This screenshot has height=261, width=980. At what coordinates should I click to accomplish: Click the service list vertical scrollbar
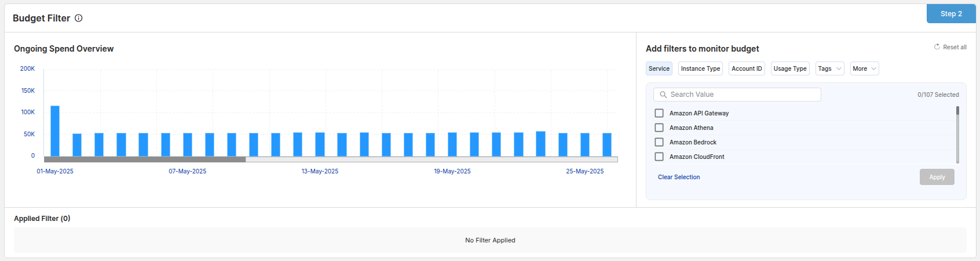click(x=957, y=135)
